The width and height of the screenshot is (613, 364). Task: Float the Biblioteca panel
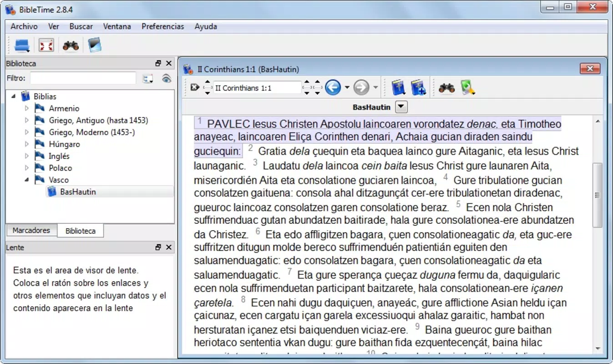click(158, 63)
